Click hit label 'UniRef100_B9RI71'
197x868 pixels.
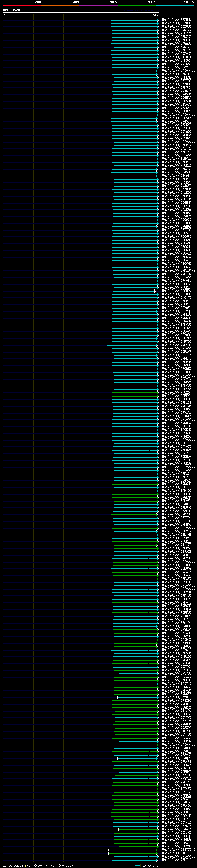(x=176, y=47)
